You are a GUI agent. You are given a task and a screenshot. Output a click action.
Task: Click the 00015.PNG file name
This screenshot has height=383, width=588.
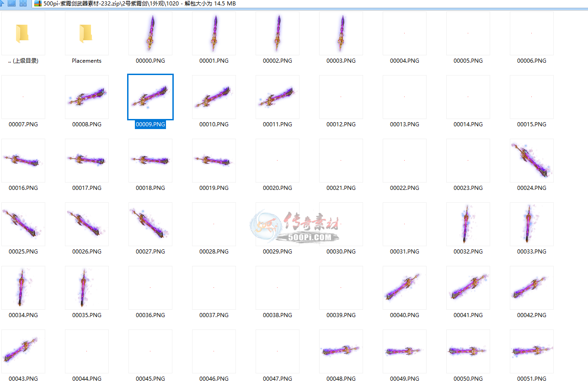532,124
